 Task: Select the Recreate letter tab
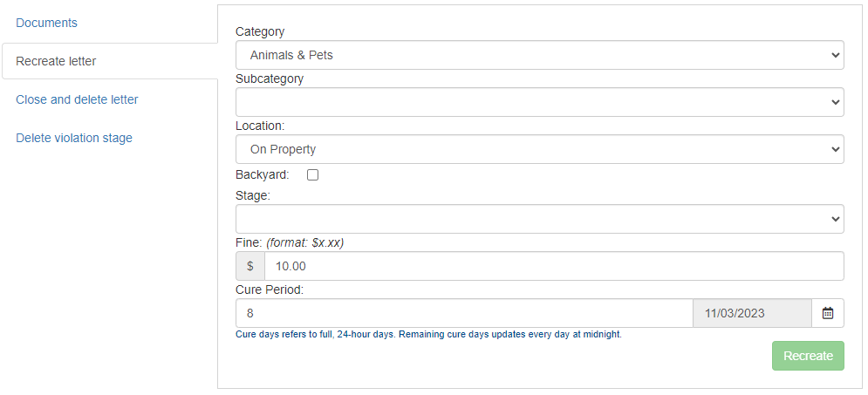pos(56,61)
